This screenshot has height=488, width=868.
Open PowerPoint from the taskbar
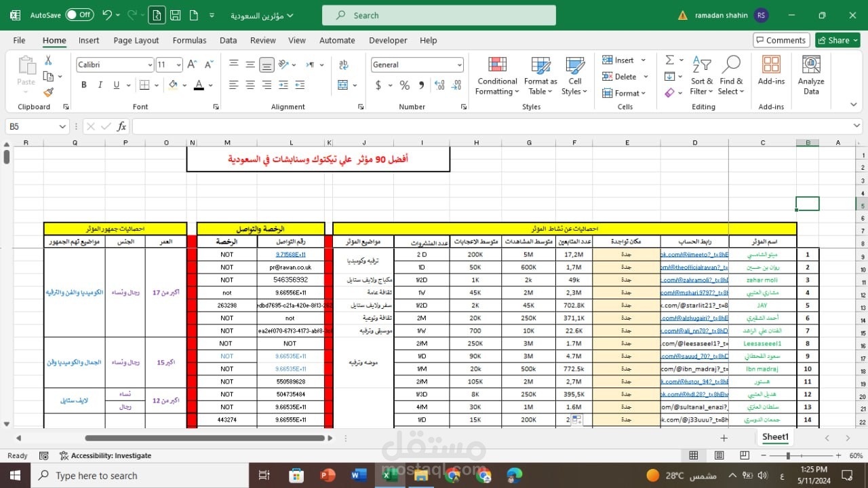tap(328, 475)
